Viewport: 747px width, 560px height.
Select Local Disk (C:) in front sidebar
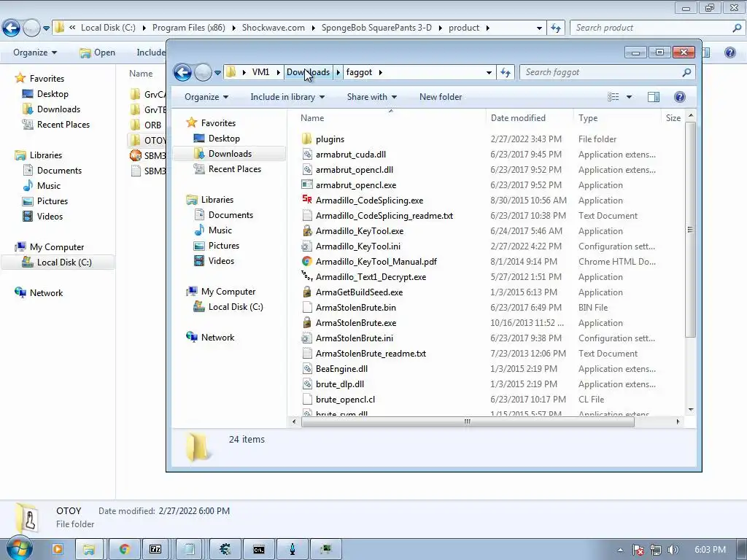[x=236, y=307]
